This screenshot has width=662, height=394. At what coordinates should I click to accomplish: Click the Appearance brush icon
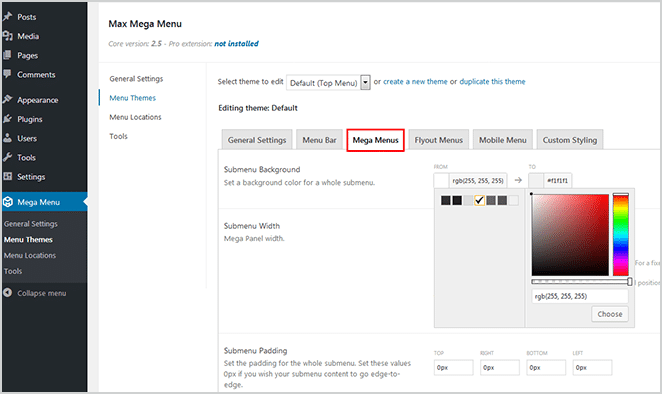pos(8,100)
